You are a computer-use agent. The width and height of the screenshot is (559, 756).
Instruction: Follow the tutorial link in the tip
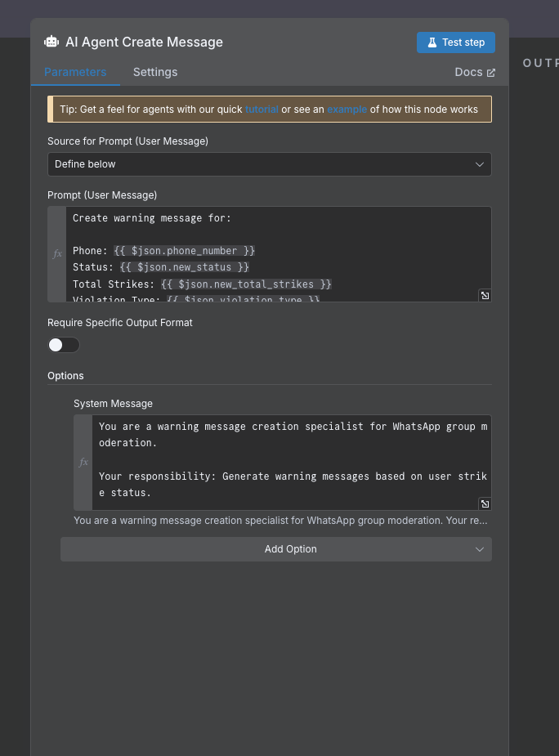click(262, 110)
